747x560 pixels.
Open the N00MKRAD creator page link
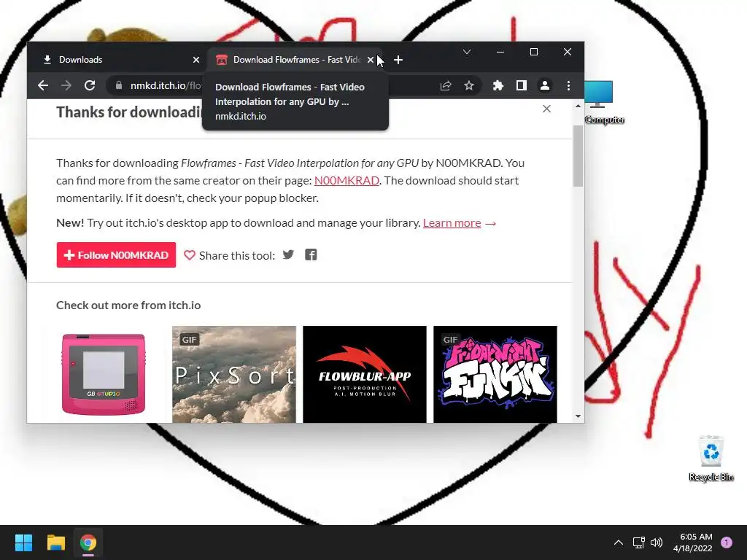(x=347, y=181)
